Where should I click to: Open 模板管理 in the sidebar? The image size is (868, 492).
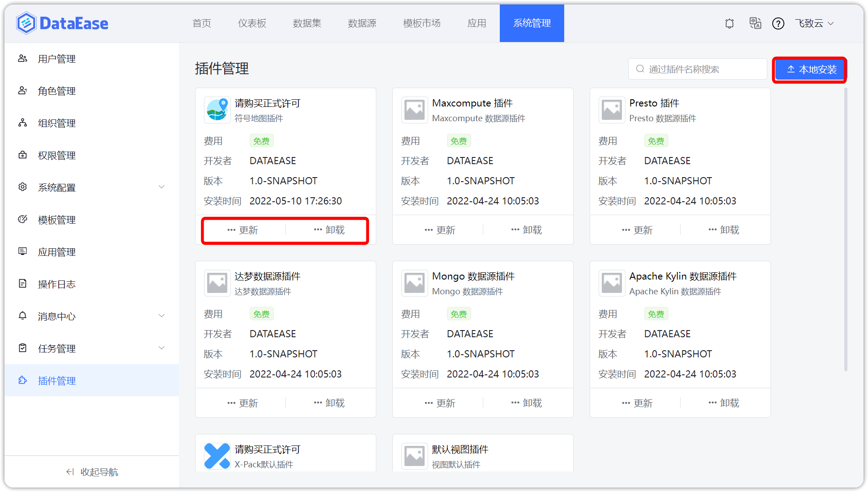tap(92, 219)
